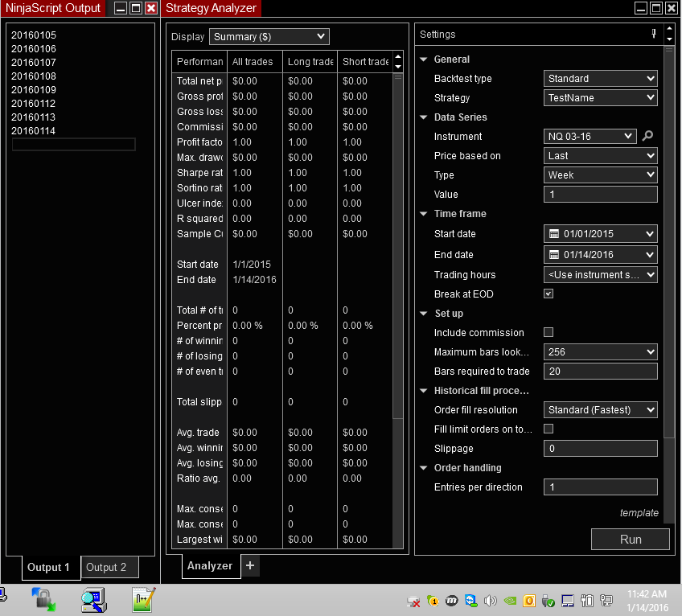Toggle the Break at EOD checkbox
The height and width of the screenshot is (616, 682).
(548, 294)
